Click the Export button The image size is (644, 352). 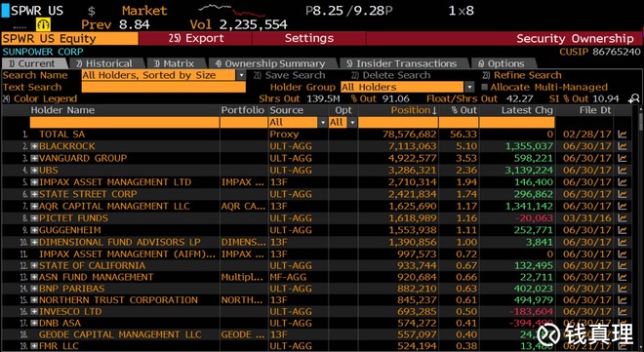click(x=196, y=39)
